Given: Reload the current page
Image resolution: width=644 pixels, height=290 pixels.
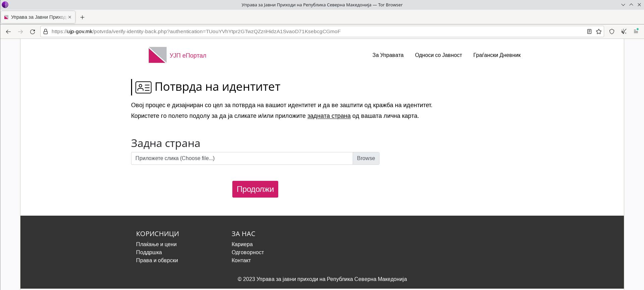Looking at the screenshot, I should [x=33, y=31].
